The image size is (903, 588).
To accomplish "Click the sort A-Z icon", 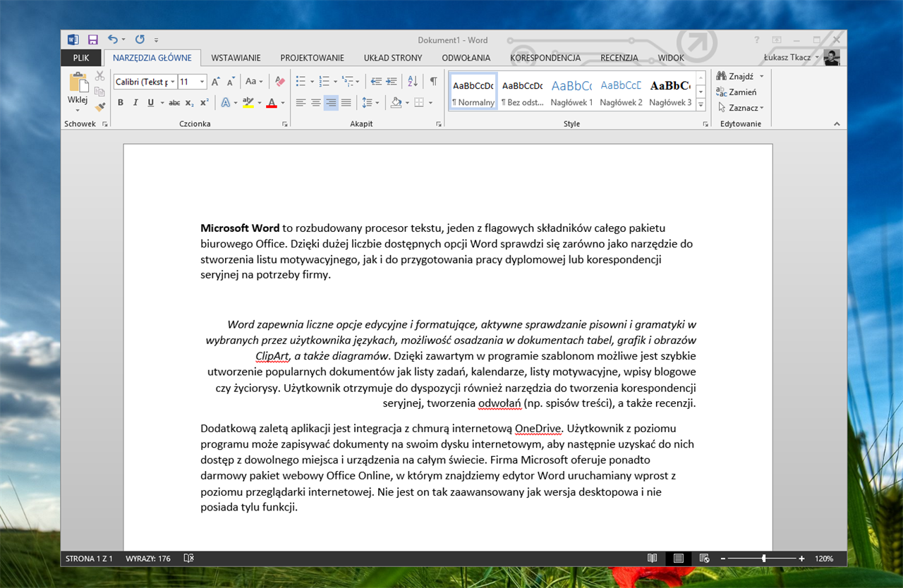I will pos(413,82).
